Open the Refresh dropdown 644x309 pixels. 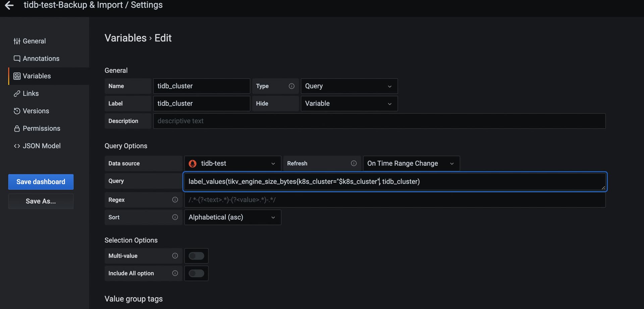tap(411, 164)
